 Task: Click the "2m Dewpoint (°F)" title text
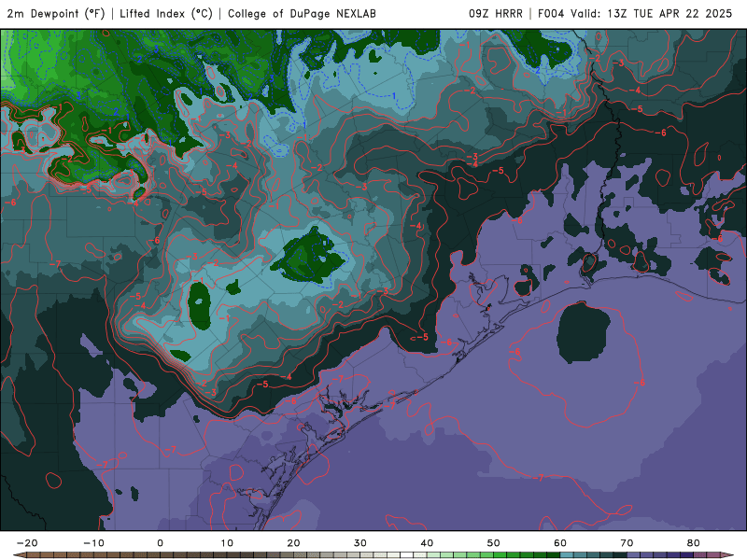pyautogui.click(x=56, y=14)
